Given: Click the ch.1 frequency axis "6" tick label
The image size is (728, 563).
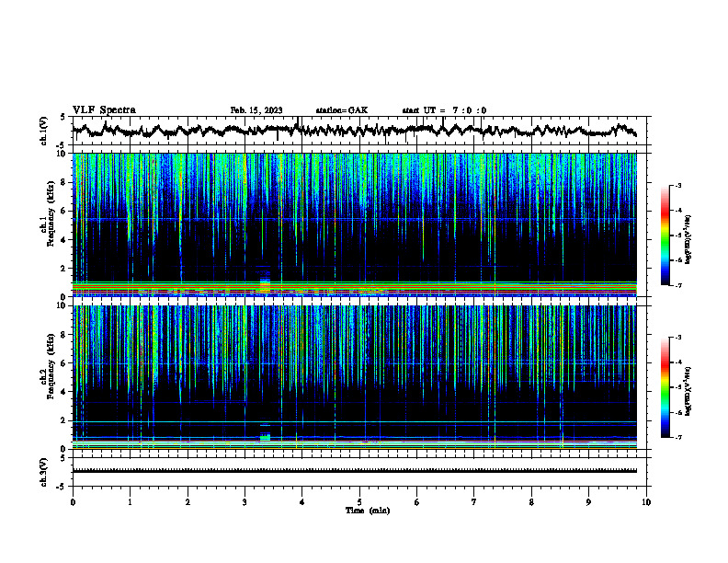Looking at the screenshot, I should [x=64, y=212].
